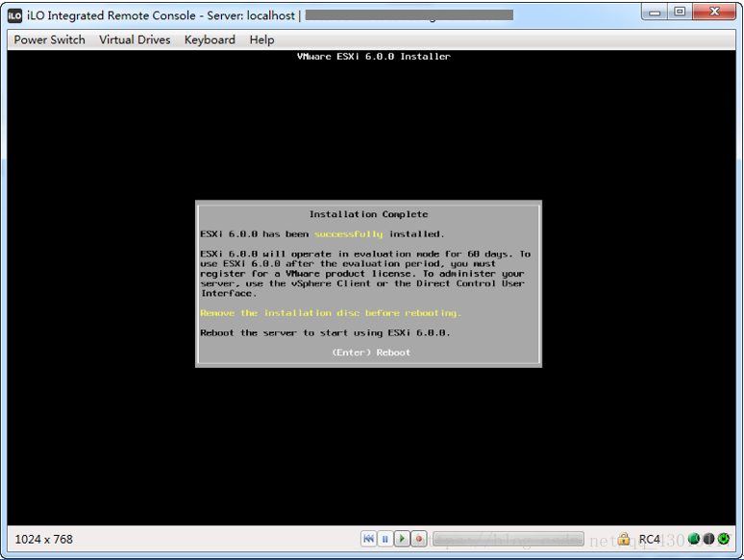
Task: Minimize the iLO Remote Console window
Action: coord(655,12)
